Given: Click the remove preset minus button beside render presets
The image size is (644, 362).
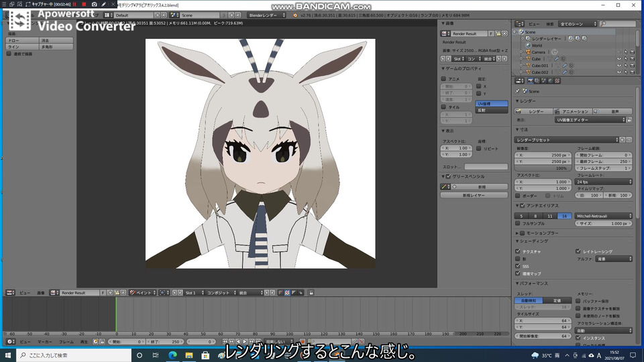Looking at the screenshot, I should click(629, 140).
